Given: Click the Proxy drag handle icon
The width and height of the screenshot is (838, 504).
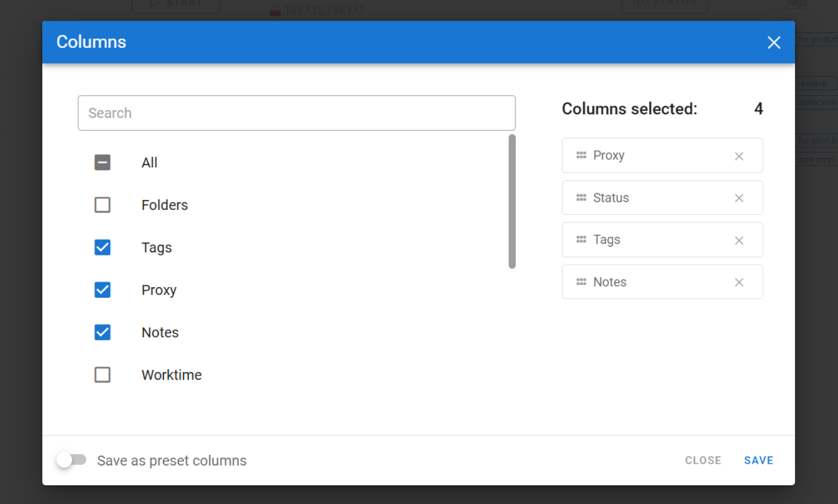Looking at the screenshot, I should [x=581, y=155].
